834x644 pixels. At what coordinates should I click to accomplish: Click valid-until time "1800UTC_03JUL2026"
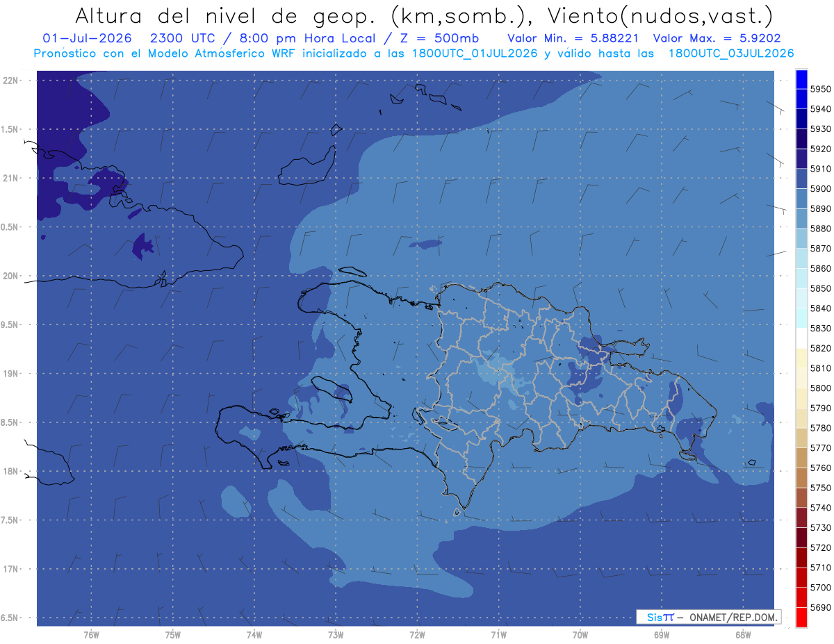731,53
